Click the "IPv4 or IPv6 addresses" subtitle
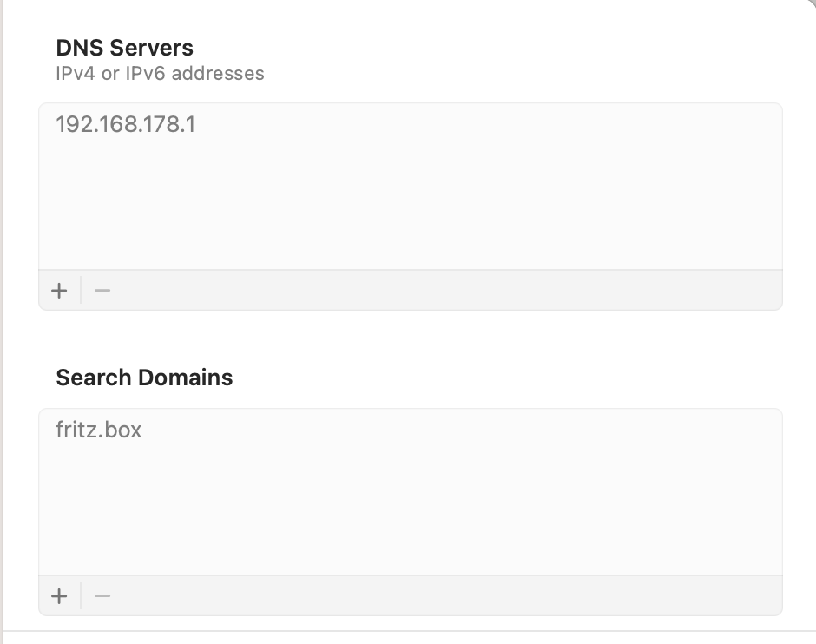The image size is (816, 644). tap(160, 74)
